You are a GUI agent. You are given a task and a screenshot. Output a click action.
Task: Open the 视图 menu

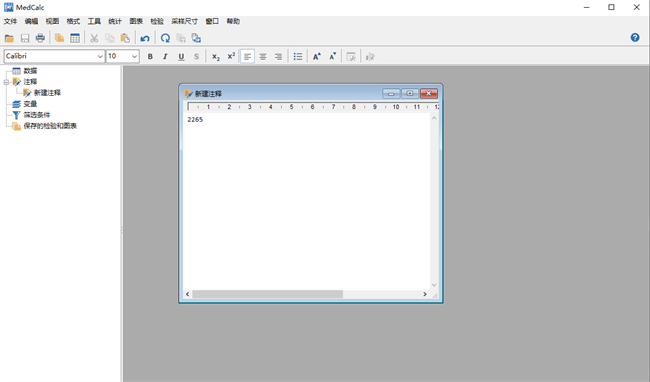(52, 21)
